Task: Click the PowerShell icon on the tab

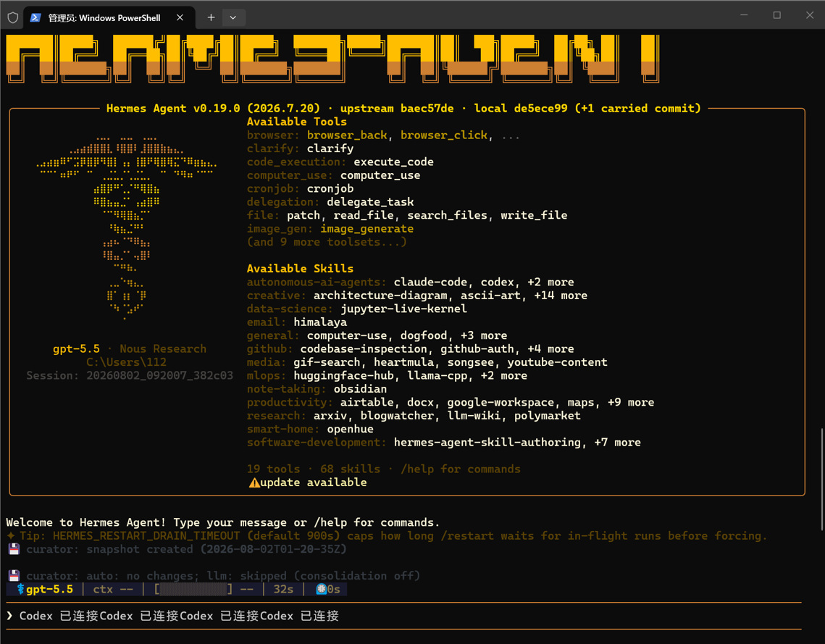Action: click(x=35, y=17)
